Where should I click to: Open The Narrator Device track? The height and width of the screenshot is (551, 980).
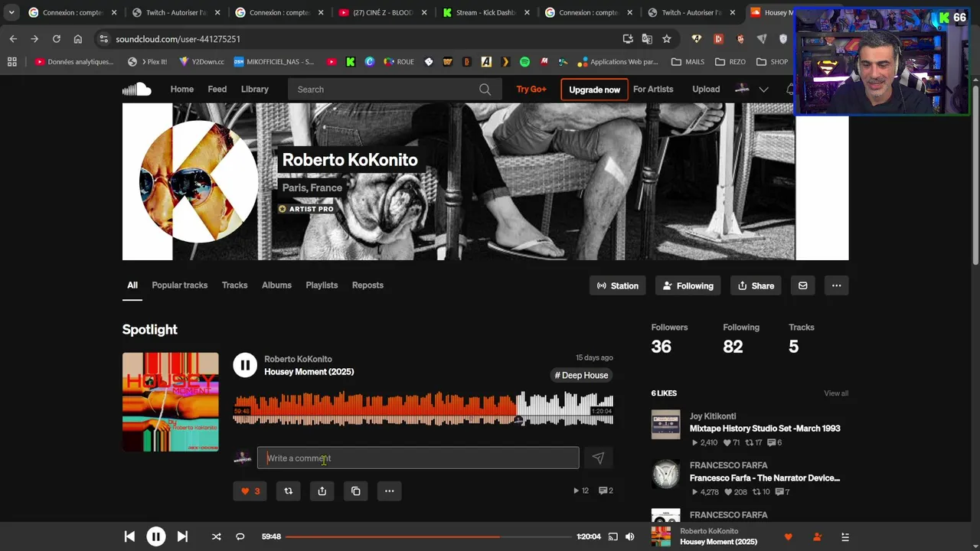point(765,478)
